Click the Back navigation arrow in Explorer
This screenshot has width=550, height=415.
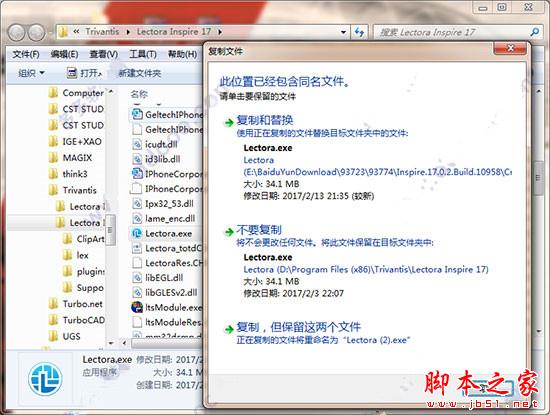click(x=16, y=32)
